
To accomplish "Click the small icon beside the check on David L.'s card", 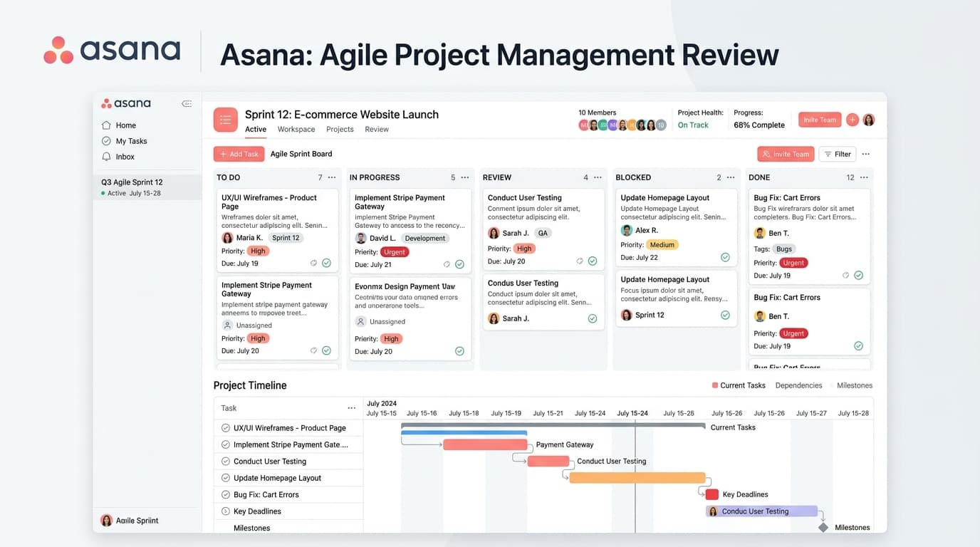I will pyautogui.click(x=447, y=264).
